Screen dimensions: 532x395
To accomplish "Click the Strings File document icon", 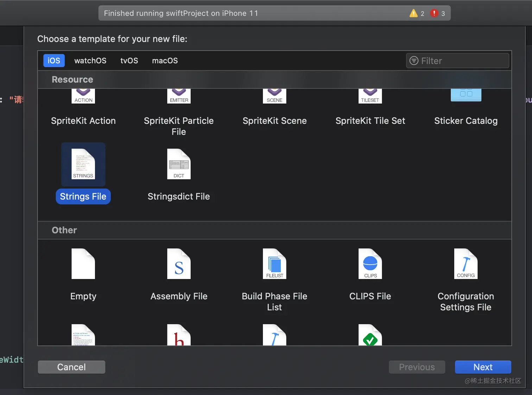I will coord(83,164).
